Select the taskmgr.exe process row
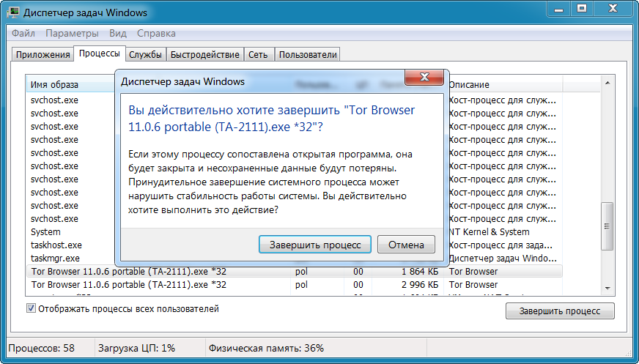The width and height of the screenshot is (639, 364). pyautogui.click(x=56, y=258)
